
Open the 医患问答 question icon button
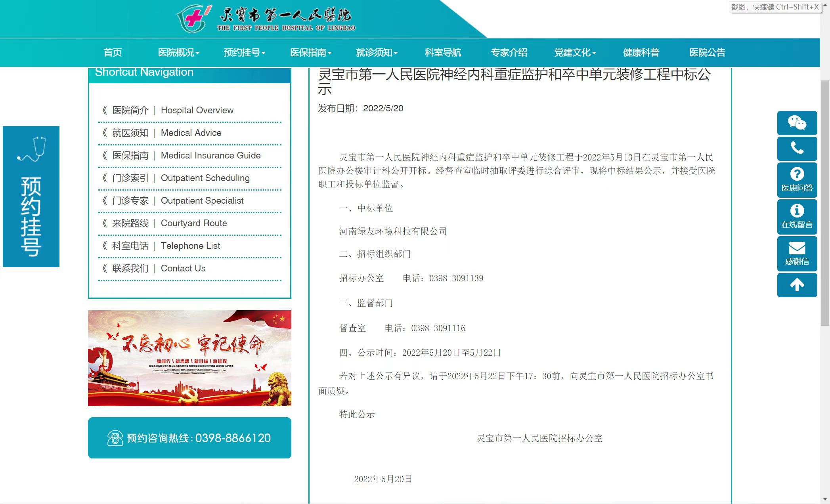(x=797, y=179)
